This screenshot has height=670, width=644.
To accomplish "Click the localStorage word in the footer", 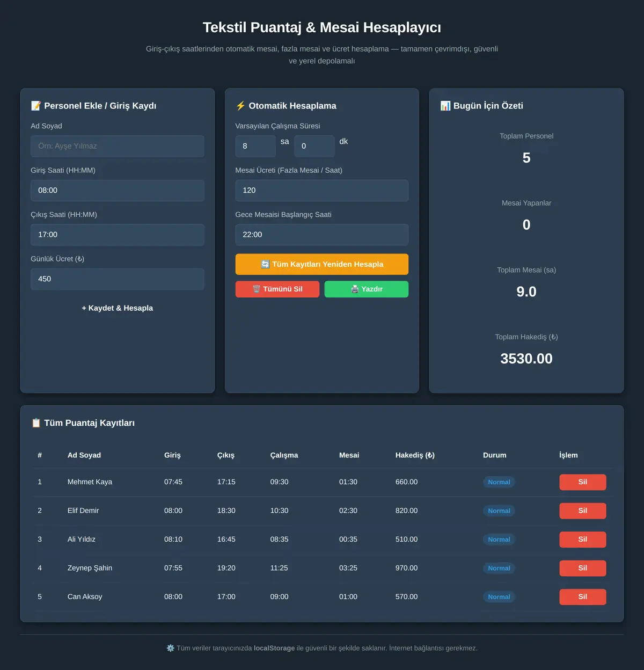I will click(x=274, y=648).
